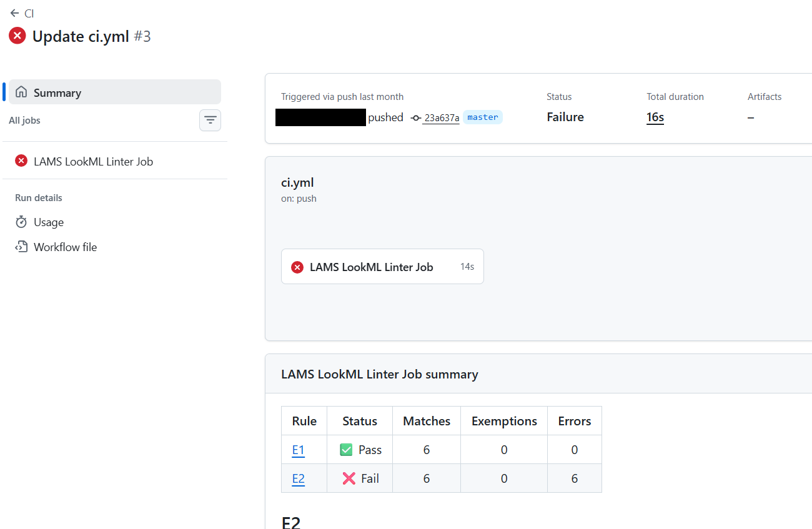Click red X icon in job graph card
This screenshot has height=529, width=812.
pyautogui.click(x=297, y=267)
